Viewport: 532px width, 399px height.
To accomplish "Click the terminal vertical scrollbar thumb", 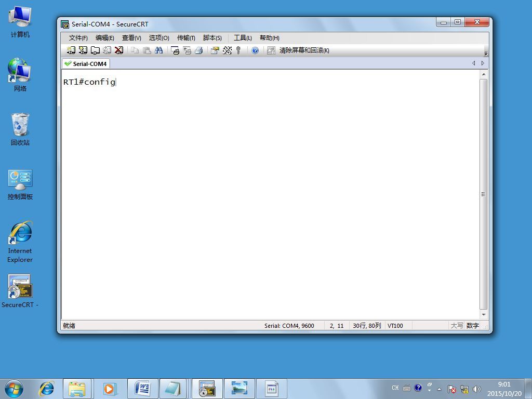I will point(484,194).
